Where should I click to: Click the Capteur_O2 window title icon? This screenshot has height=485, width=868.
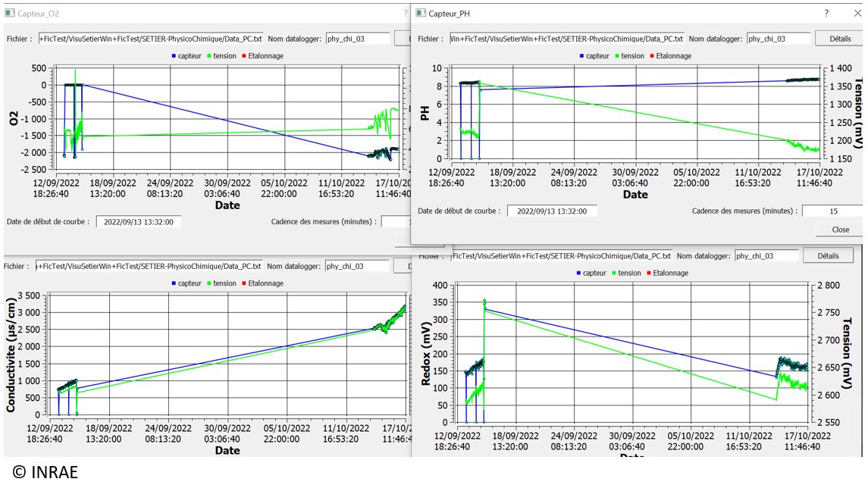(x=10, y=14)
